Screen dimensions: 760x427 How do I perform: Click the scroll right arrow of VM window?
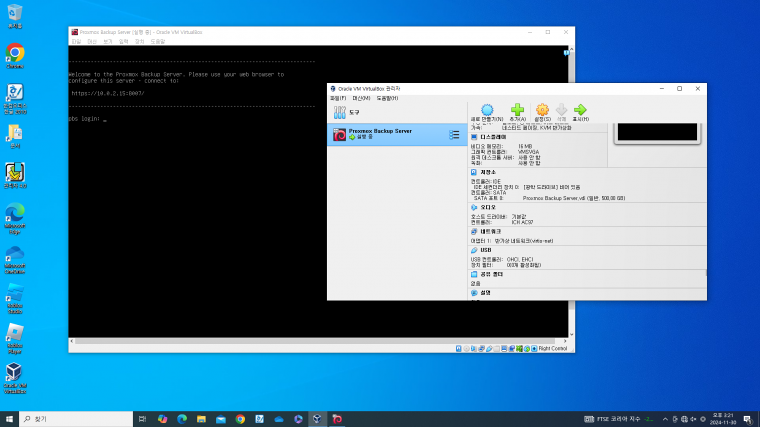[x=565, y=341]
